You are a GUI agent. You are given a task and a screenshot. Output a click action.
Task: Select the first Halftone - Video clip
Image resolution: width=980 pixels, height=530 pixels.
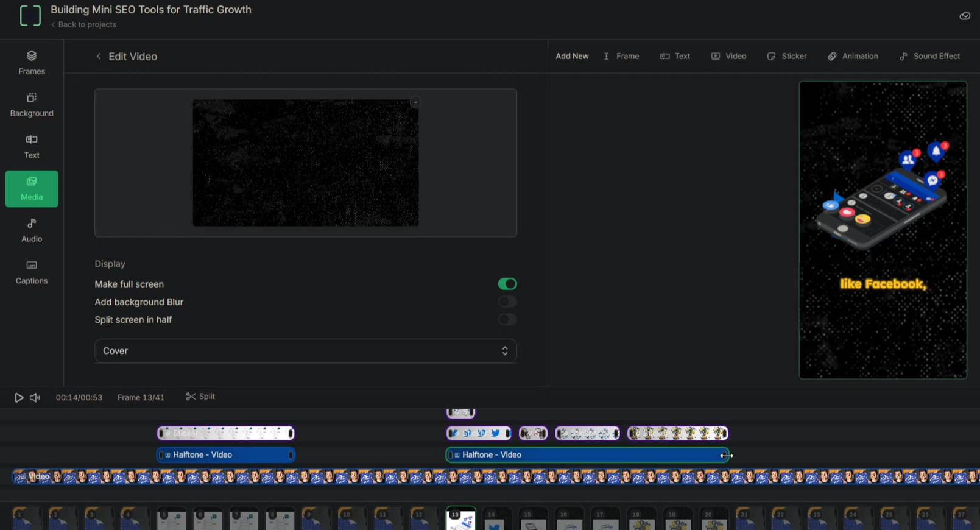click(225, 455)
